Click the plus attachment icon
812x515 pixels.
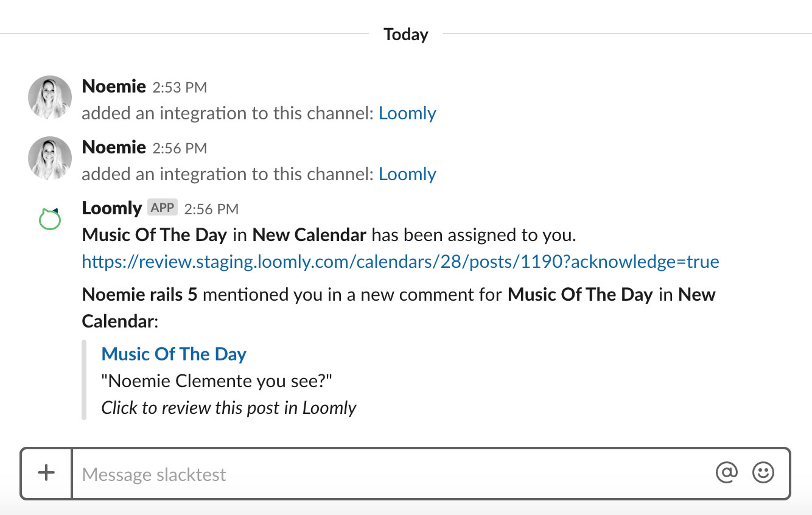46,472
